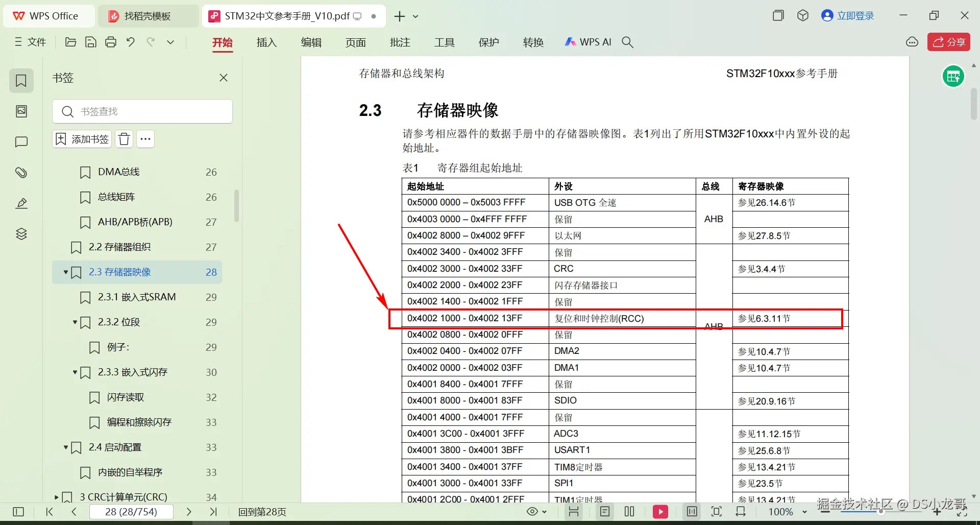Click the Print icon in the toolbar

tap(111, 42)
